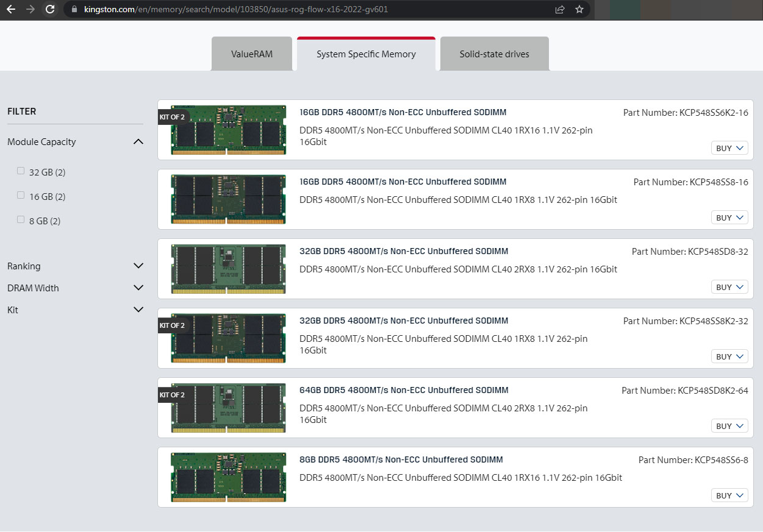Click the KCP548SS8-16 module thumbnail
Screen dimensions: 763x532
click(x=228, y=199)
